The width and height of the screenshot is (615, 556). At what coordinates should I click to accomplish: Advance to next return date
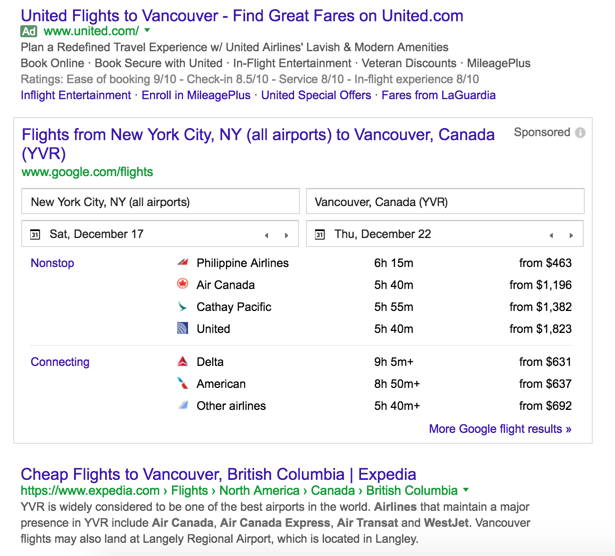571,236
